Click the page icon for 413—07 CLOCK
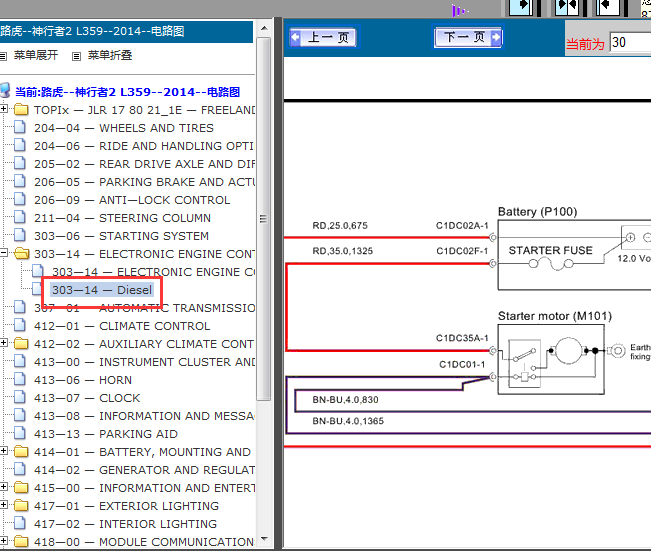Screen dimensions: 651x551 pos(20,397)
